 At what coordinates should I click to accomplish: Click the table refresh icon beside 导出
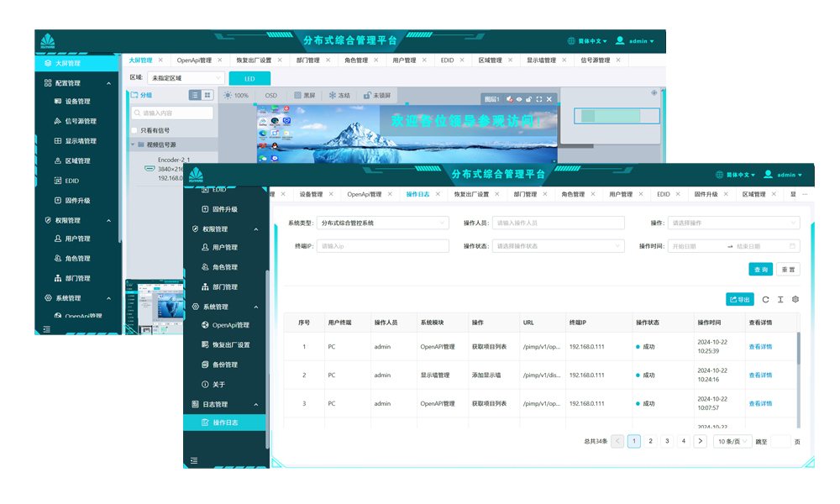tap(765, 299)
